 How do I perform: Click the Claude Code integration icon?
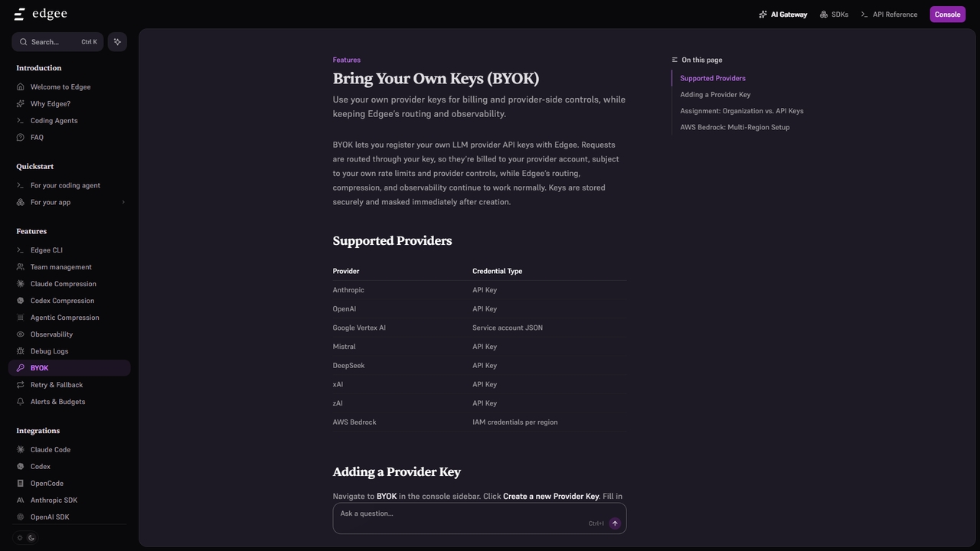21,450
